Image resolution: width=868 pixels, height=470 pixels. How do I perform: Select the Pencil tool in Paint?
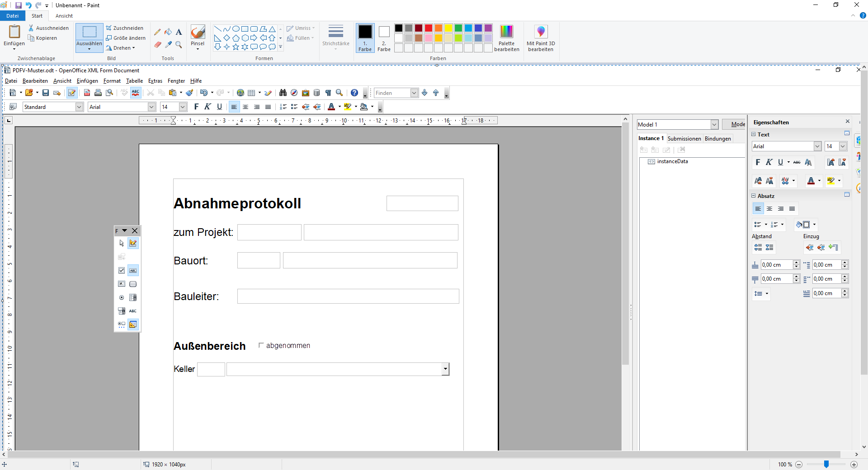pos(157,32)
